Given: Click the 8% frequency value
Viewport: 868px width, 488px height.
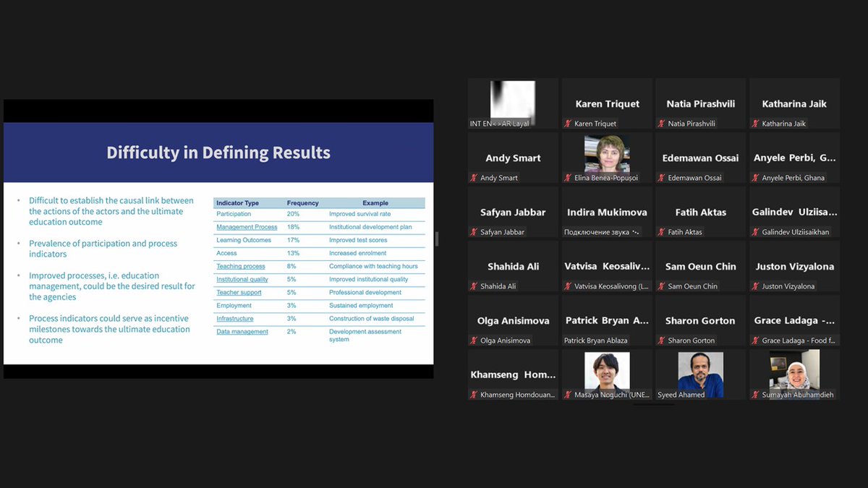Looking at the screenshot, I should click(x=292, y=266).
